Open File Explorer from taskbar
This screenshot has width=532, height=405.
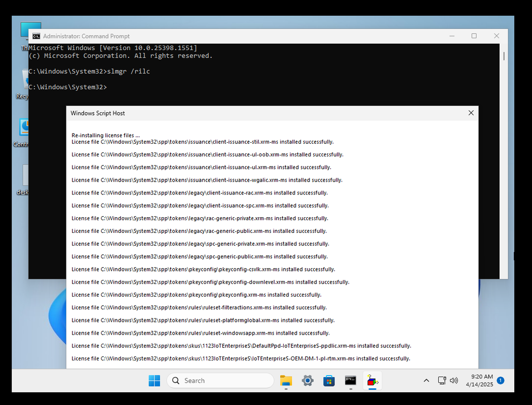pyautogui.click(x=286, y=381)
